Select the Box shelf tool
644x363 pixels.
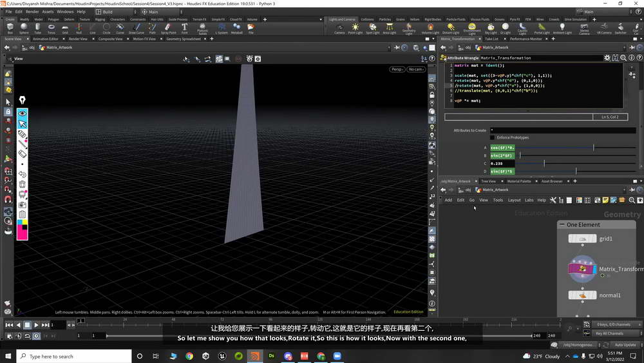pos(10,28)
